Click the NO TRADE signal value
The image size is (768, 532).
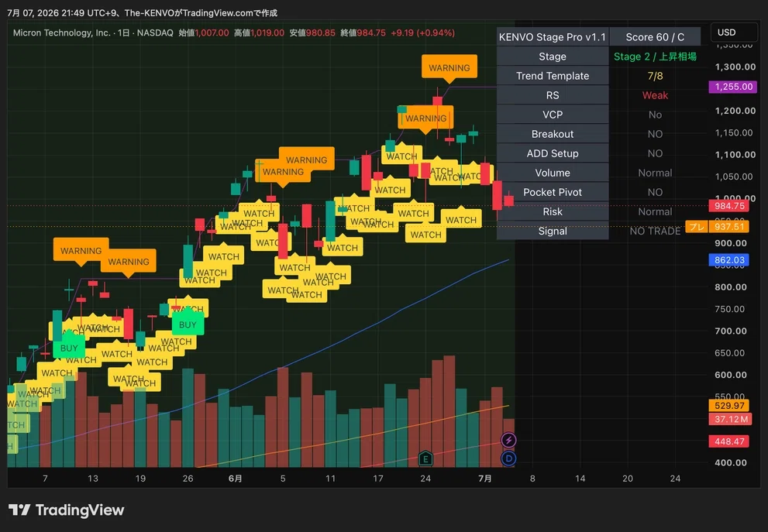[x=655, y=231]
